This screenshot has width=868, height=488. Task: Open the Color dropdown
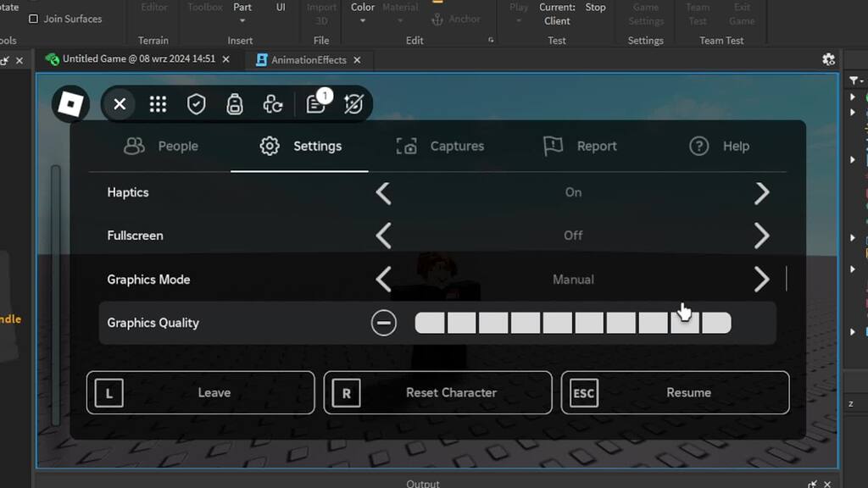[x=362, y=19]
